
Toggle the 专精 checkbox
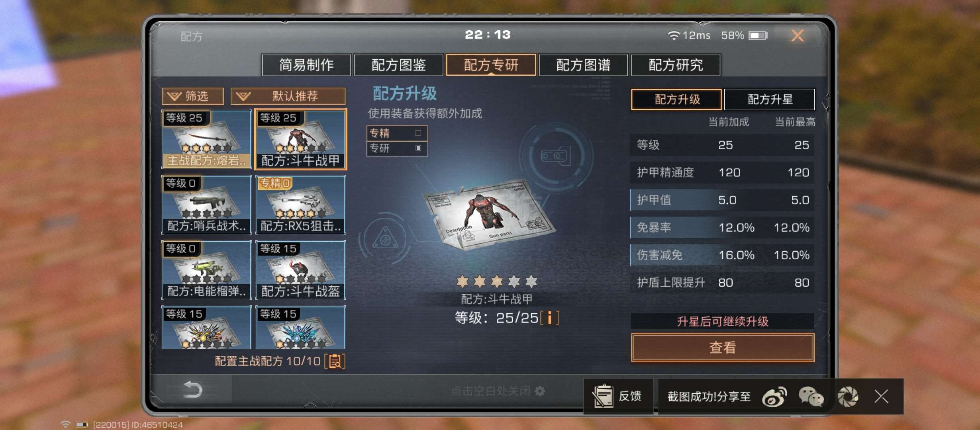coord(418,133)
